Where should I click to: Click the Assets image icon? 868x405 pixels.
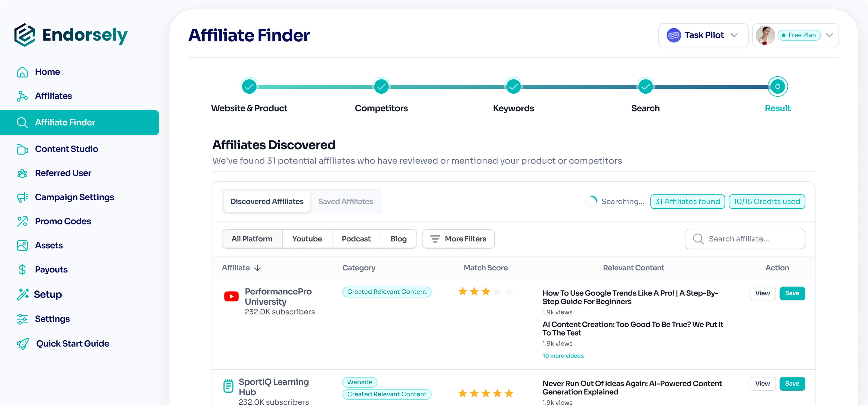(x=22, y=245)
